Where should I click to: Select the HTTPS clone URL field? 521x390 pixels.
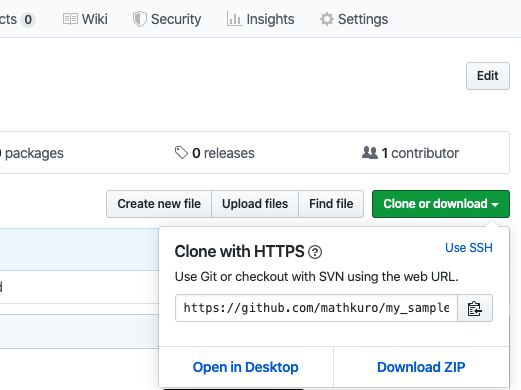(316, 308)
